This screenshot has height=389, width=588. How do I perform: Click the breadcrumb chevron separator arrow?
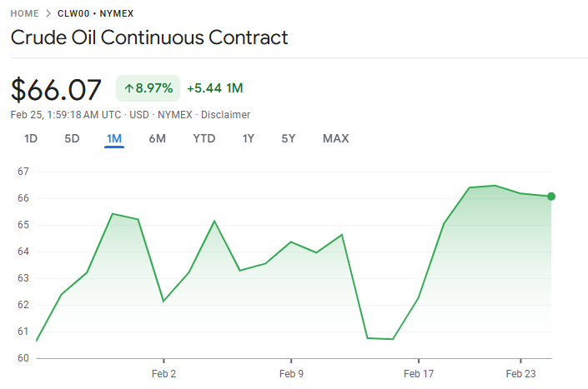[x=48, y=13]
